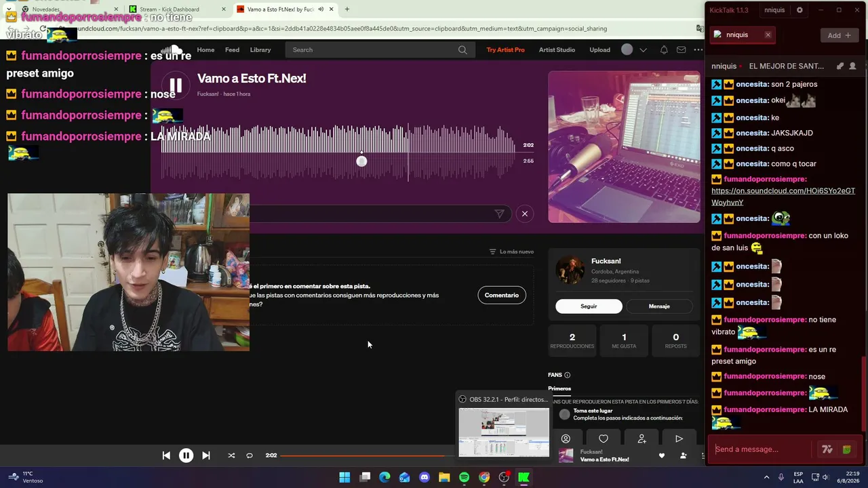
Task: Skip to next track in player bar
Action: click(206, 455)
